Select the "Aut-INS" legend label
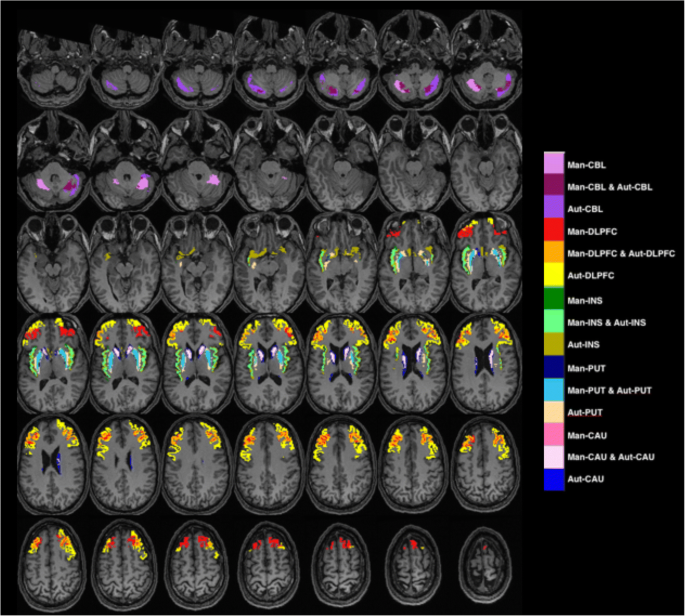 [583, 344]
